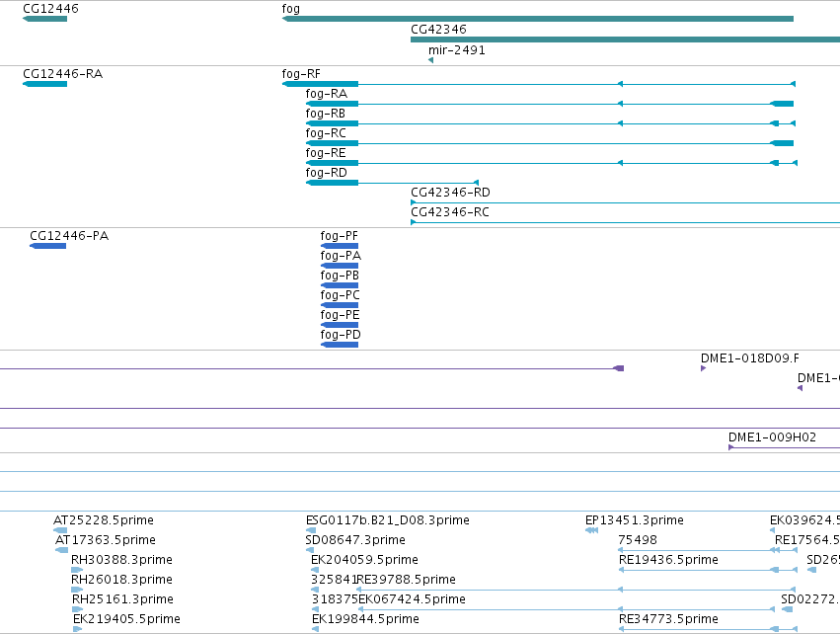Select the RH25161.3prime EST arrow
The image size is (840, 634).
[x=78, y=609]
